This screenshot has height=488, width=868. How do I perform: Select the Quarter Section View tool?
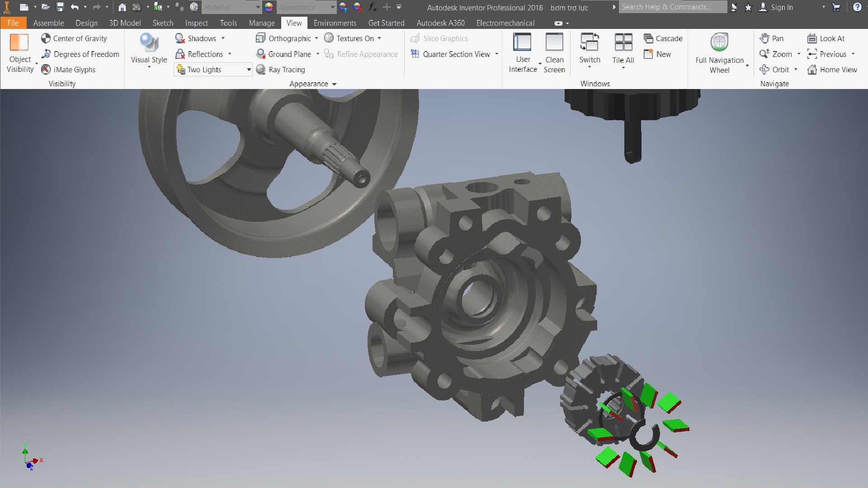[x=450, y=54]
